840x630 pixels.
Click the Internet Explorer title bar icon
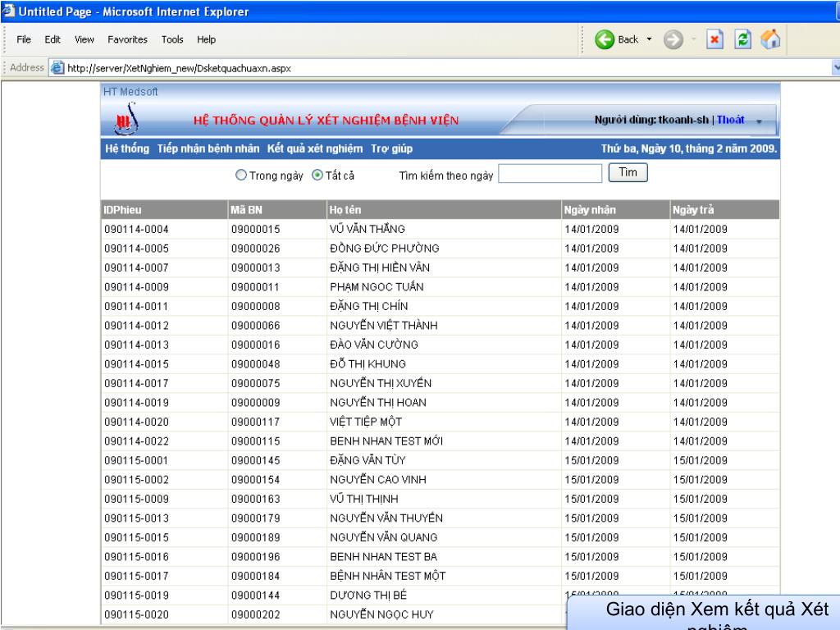click(7, 11)
